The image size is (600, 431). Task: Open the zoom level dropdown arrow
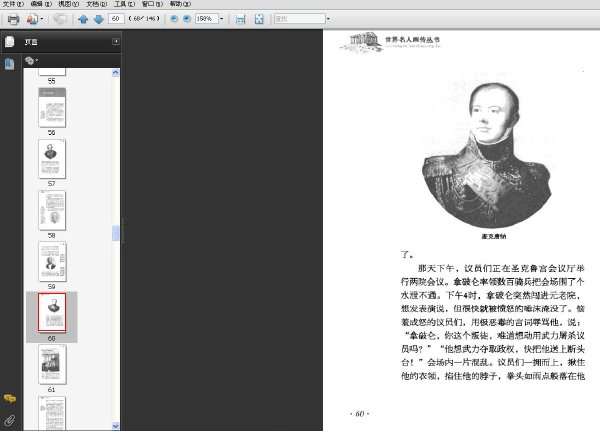pos(222,19)
